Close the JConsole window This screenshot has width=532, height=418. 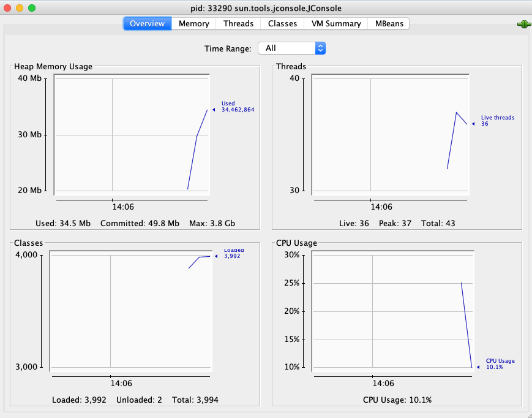point(7,8)
